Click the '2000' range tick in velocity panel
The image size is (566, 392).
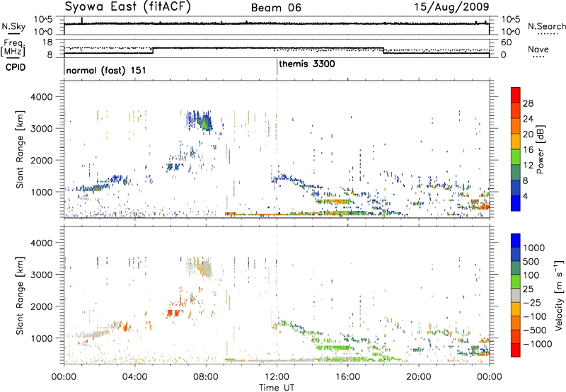42,306
